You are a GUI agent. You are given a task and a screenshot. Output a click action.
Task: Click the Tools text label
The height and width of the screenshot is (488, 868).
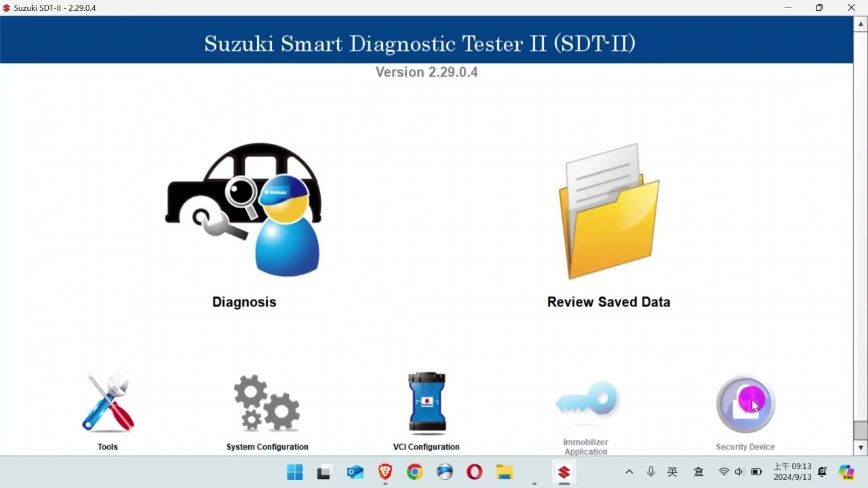click(108, 447)
